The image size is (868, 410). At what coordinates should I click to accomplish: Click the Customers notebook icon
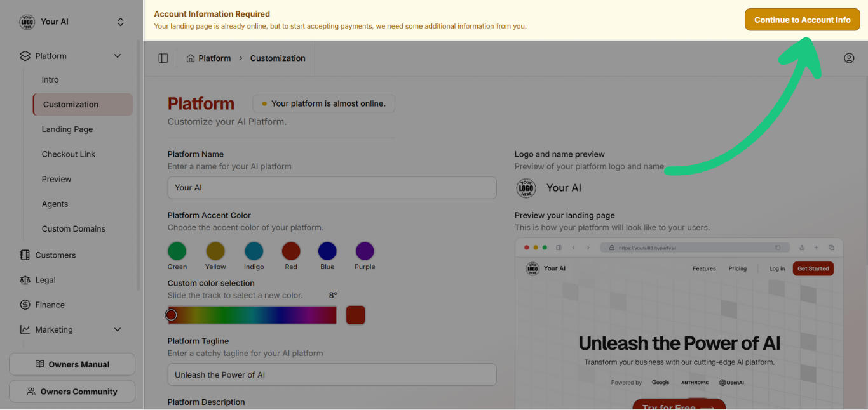point(25,255)
